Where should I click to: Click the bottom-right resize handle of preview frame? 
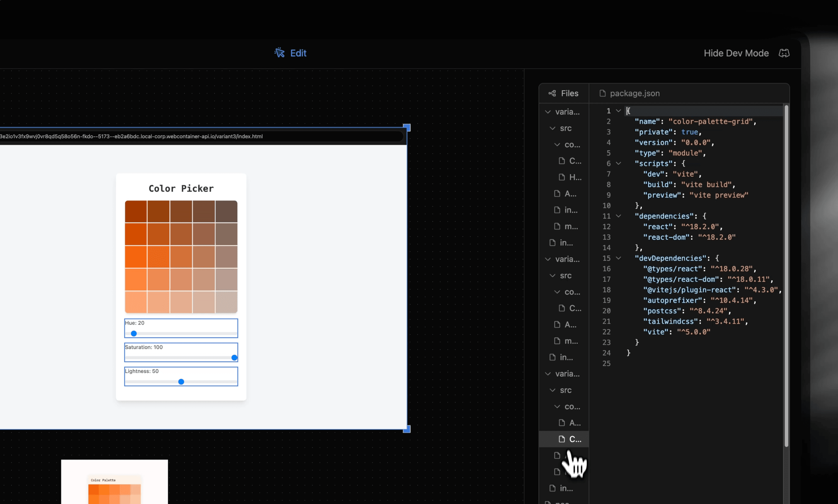[x=407, y=429]
